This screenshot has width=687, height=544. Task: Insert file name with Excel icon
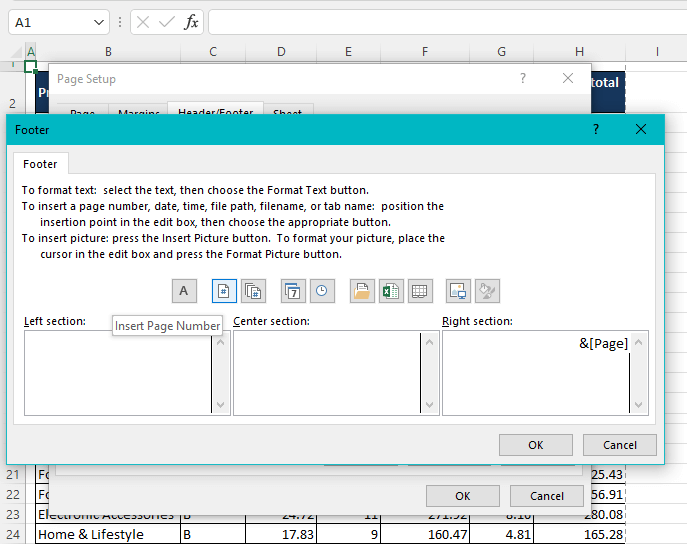[x=390, y=291]
